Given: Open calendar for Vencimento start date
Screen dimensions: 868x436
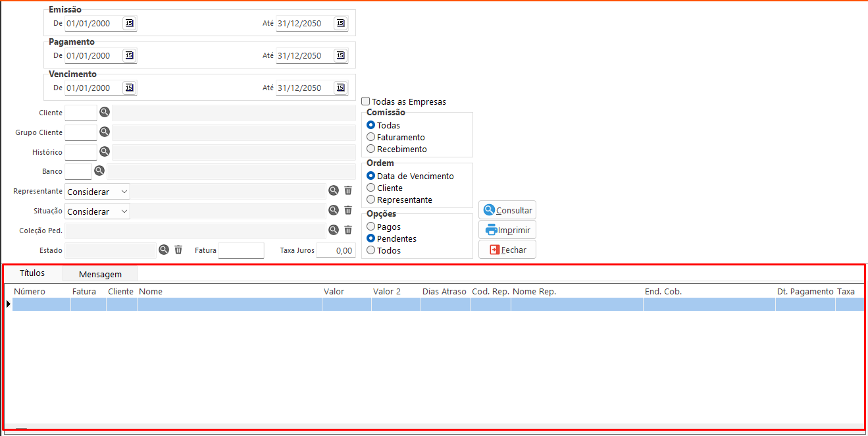Looking at the screenshot, I should (x=129, y=88).
